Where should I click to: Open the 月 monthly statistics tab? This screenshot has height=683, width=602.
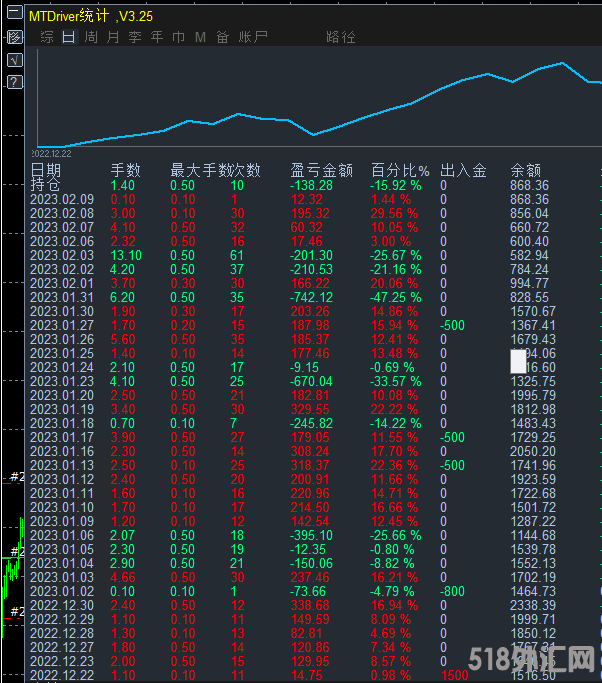pos(112,38)
